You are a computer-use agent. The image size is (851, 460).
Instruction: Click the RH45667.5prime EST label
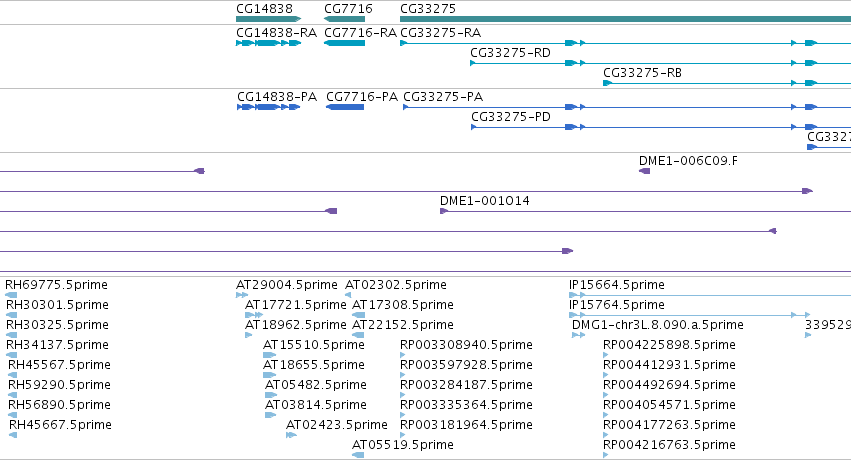pos(60,425)
